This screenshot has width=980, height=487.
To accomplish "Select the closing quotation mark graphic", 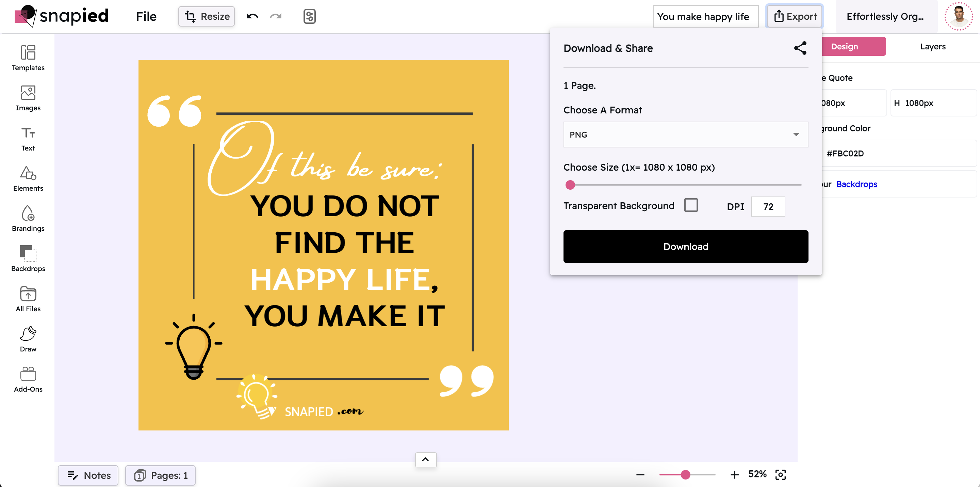I will 467,381.
